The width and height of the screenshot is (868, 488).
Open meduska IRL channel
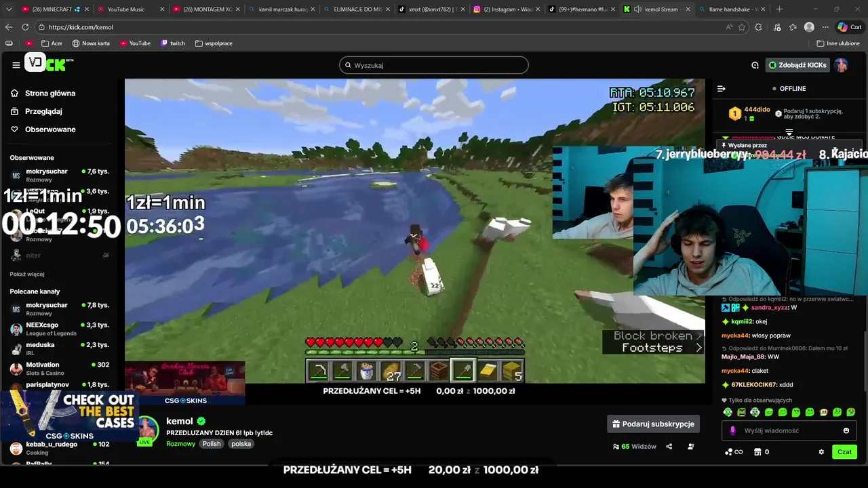click(x=60, y=348)
